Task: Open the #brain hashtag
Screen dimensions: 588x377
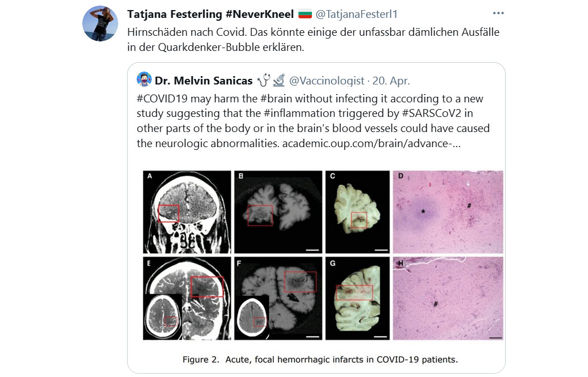Action: (276, 98)
